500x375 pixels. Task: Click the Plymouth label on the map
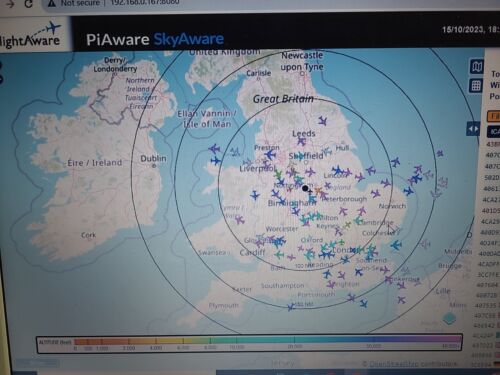(223, 305)
